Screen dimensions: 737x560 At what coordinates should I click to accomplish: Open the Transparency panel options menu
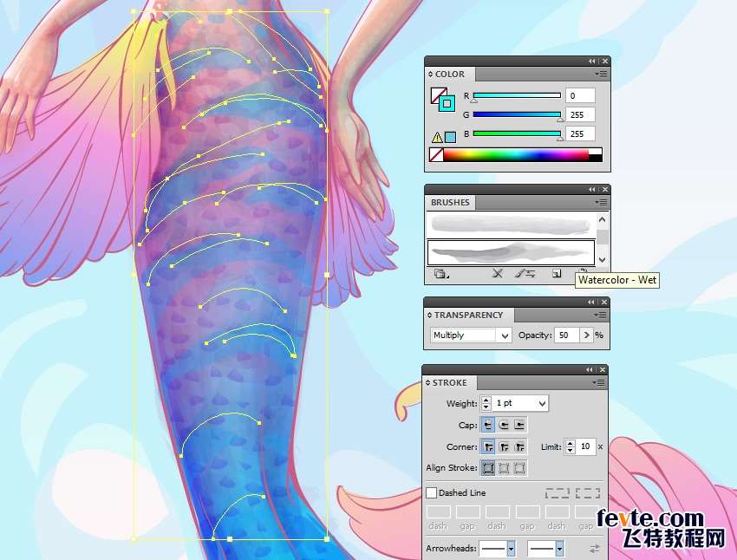click(x=600, y=315)
